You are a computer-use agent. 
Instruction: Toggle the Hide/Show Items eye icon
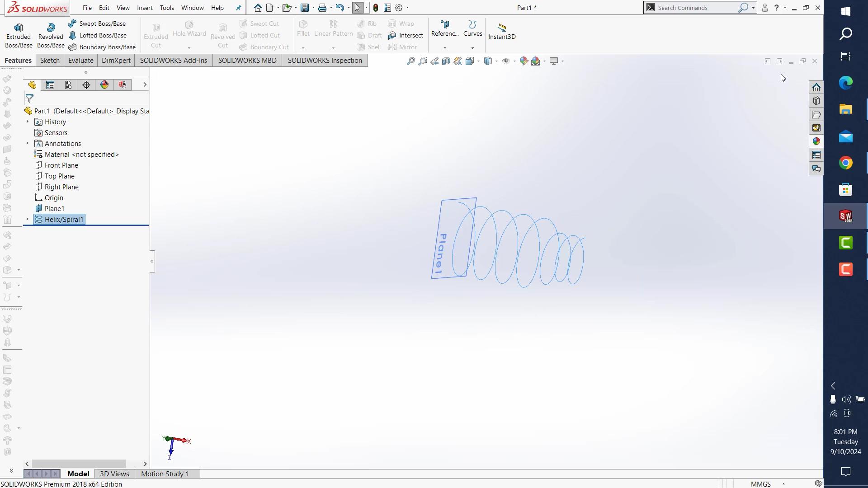tap(505, 61)
